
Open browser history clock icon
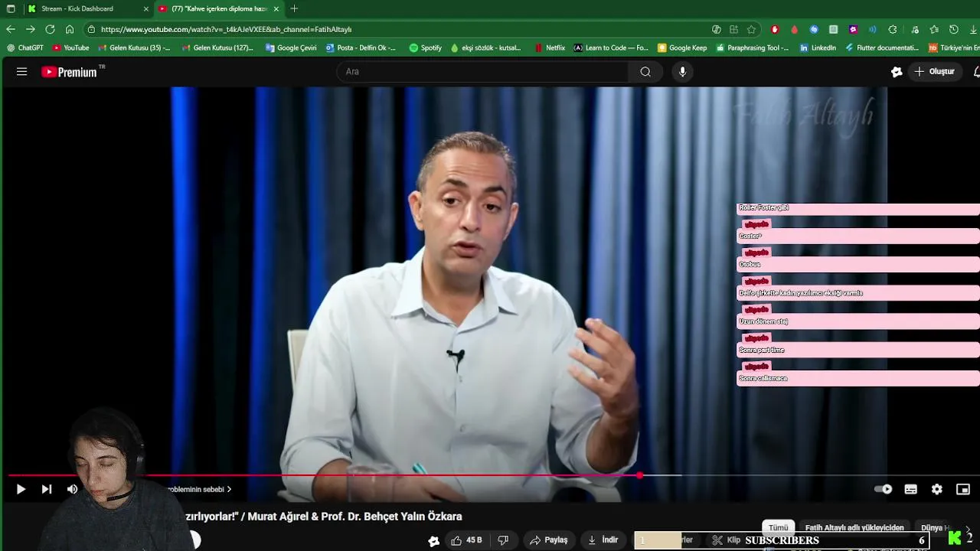(954, 29)
